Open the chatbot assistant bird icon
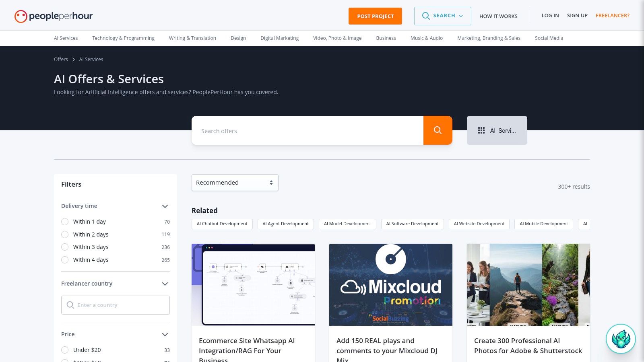Image resolution: width=644 pixels, height=362 pixels. [x=621, y=339]
